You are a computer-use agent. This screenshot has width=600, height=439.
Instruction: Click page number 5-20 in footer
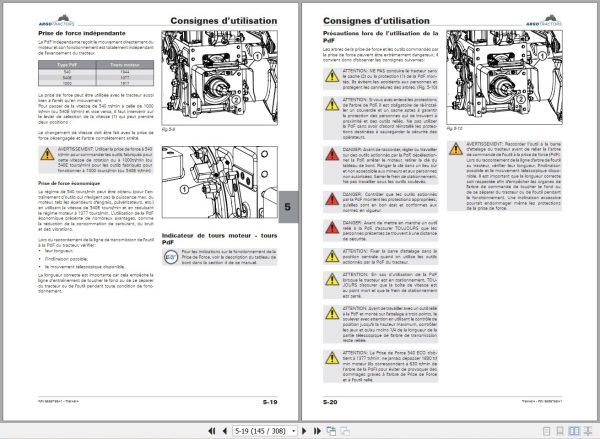pos(330,402)
